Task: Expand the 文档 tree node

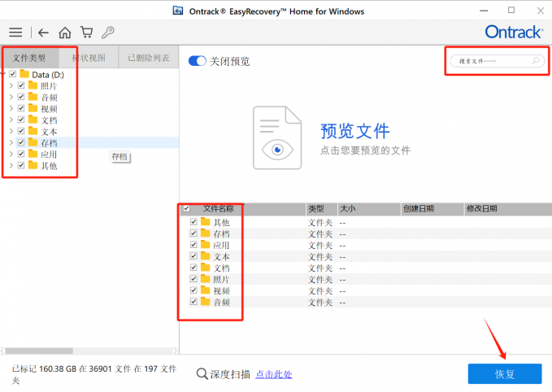Action: point(11,120)
